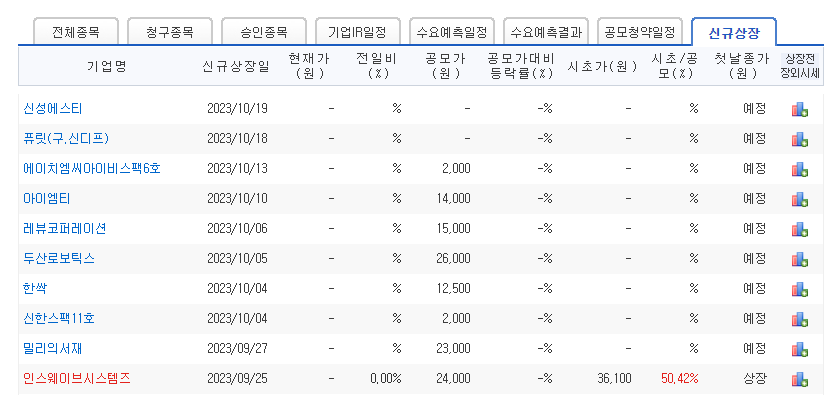
Task: Click the 신규상장일 column header
Action: pyautogui.click(x=236, y=66)
